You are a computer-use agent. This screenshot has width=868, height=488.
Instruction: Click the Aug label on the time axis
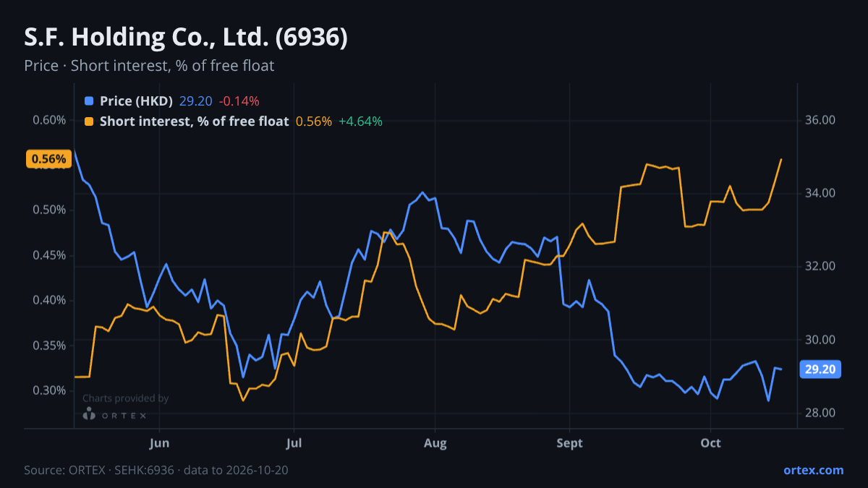[434, 443]
